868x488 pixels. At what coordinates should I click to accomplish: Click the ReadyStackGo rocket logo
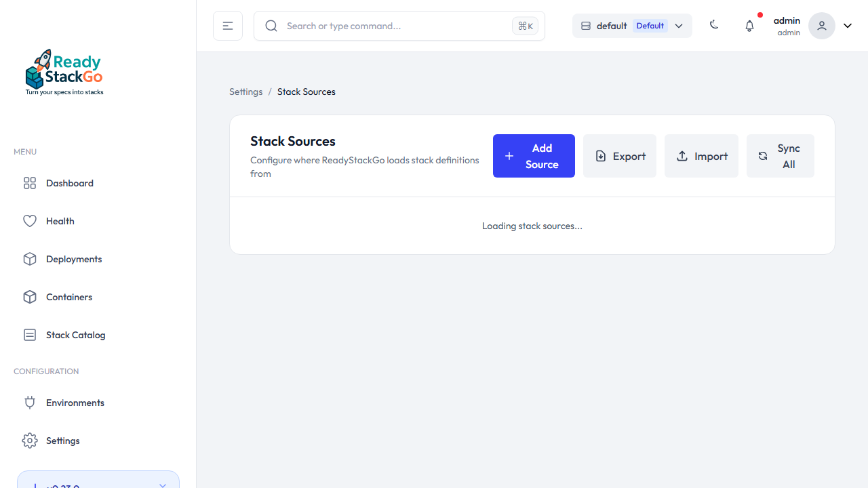pos(64,72)
